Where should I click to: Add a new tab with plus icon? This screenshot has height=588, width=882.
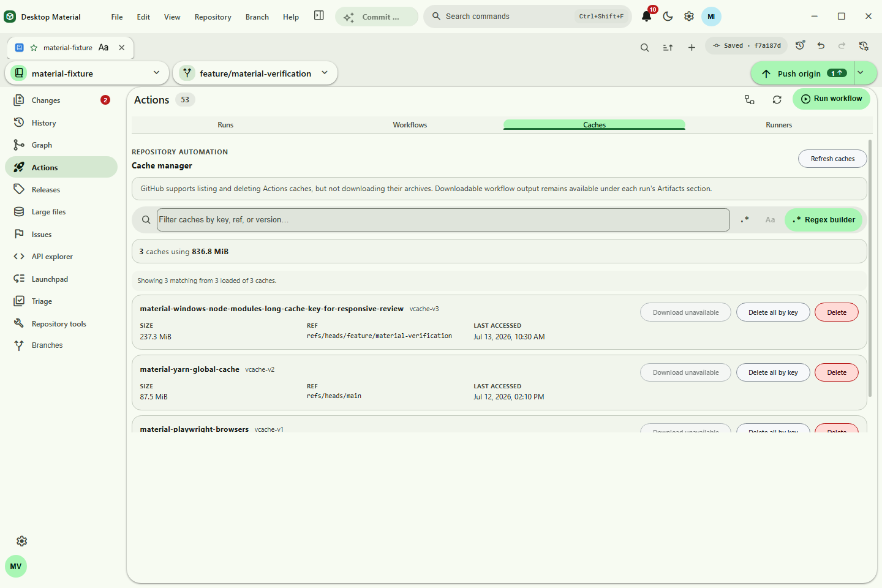pos(692,47)
